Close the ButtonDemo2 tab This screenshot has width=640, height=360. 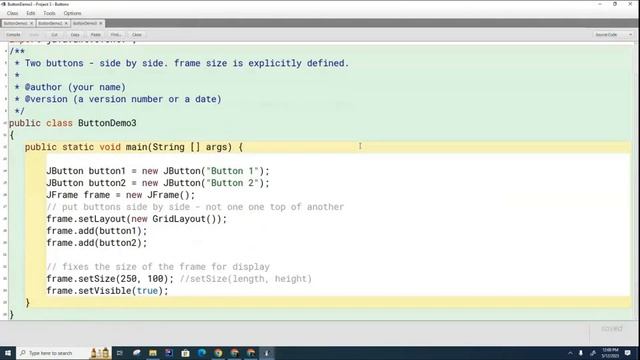click(66, 23)
